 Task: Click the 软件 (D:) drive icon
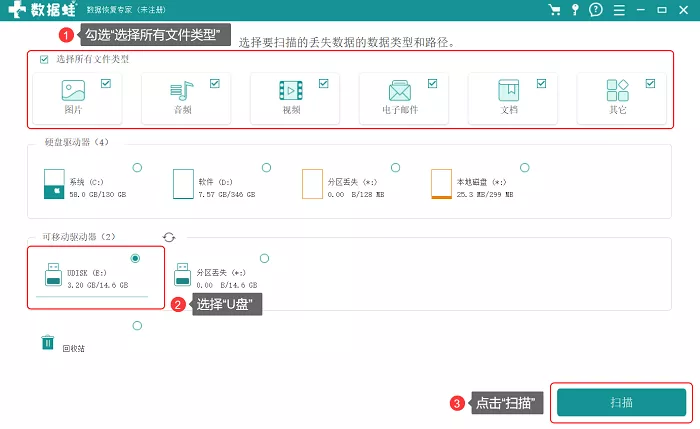point(183,184)
